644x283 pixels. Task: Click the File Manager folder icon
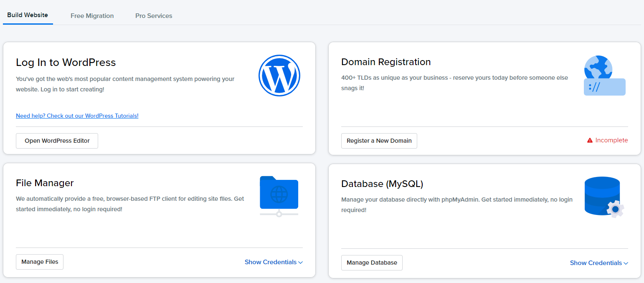click(279, 196)
